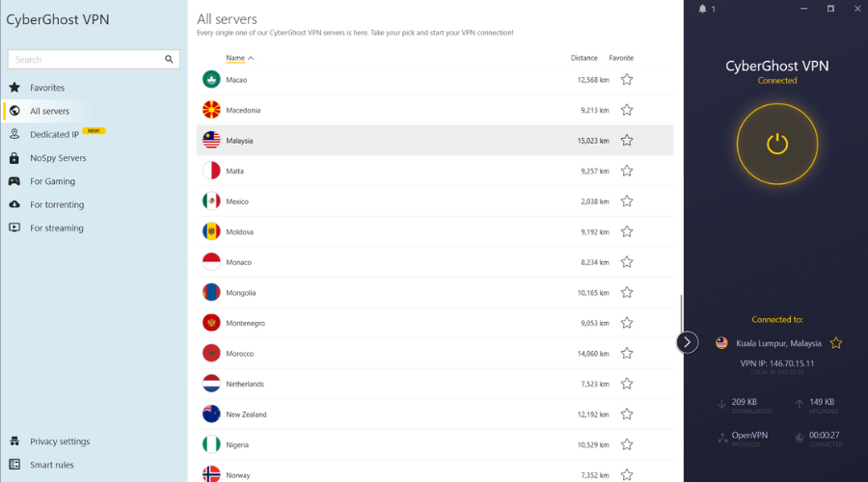Sort servers by the Name column header
The width and height of the screenshot is (868, 482).
[x=236, y=58]
